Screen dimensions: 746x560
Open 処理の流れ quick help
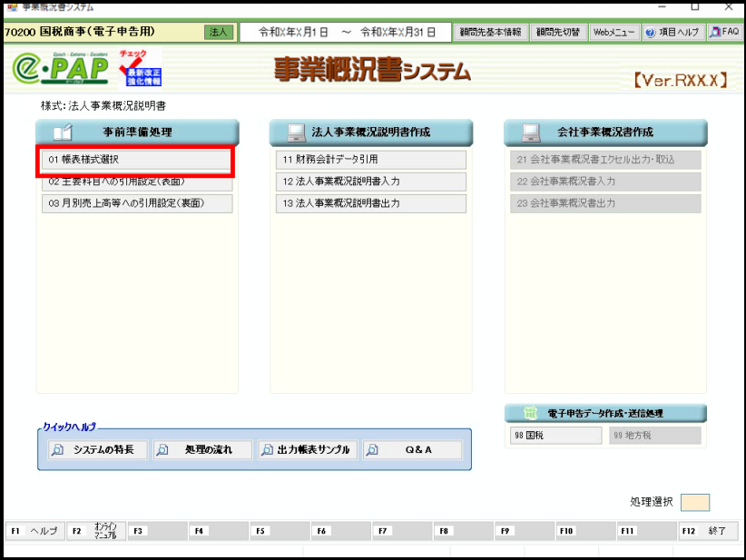tap(201, 450)
